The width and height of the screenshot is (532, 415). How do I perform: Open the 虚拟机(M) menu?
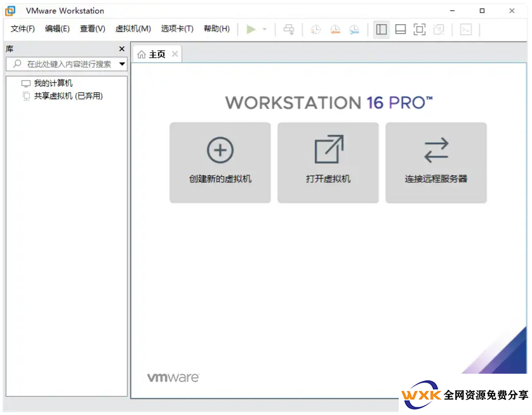coord(133,29)
